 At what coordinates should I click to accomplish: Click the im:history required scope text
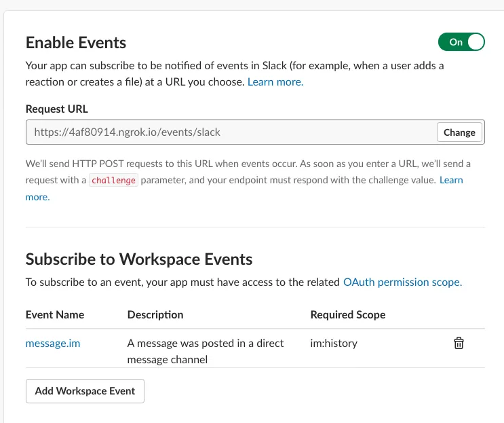pyautogui.click(x=334, y=343)
